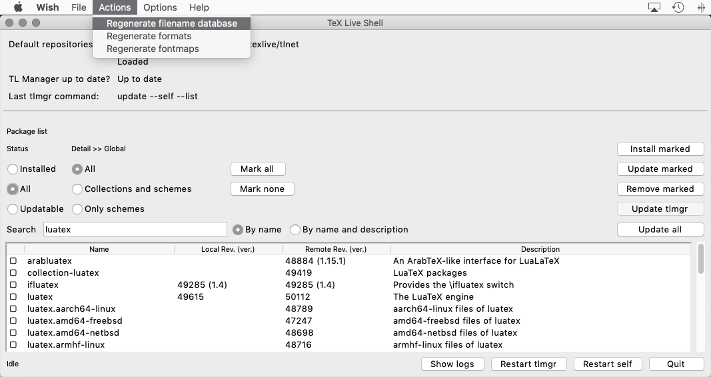
Task: Open the Options menu
Action: click(160, 7)
